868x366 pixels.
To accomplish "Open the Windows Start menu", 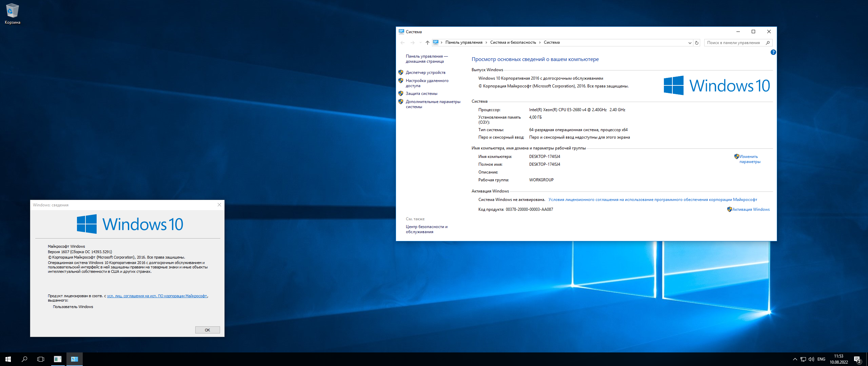I will [8, 359].
